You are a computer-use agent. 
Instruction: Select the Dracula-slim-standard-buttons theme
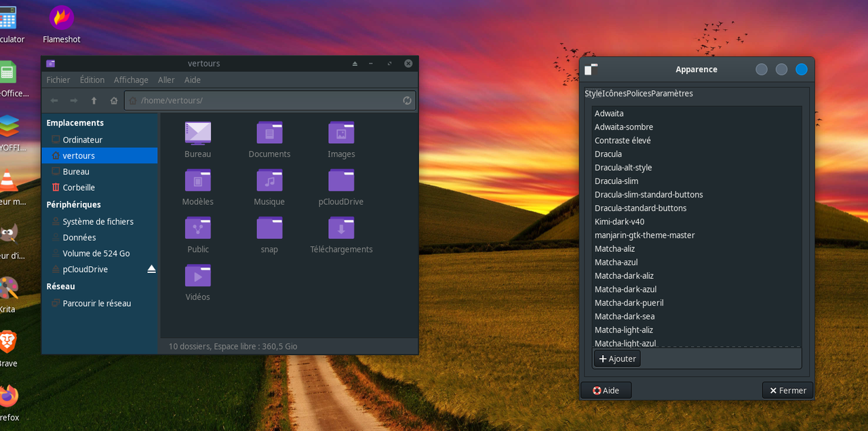click(696, 195)
